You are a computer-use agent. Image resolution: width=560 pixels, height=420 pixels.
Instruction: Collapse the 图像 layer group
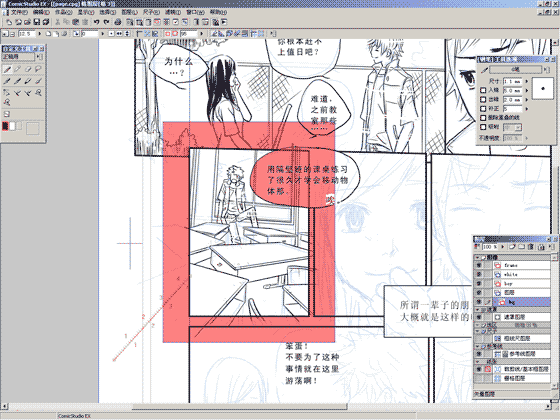[477, 257]
